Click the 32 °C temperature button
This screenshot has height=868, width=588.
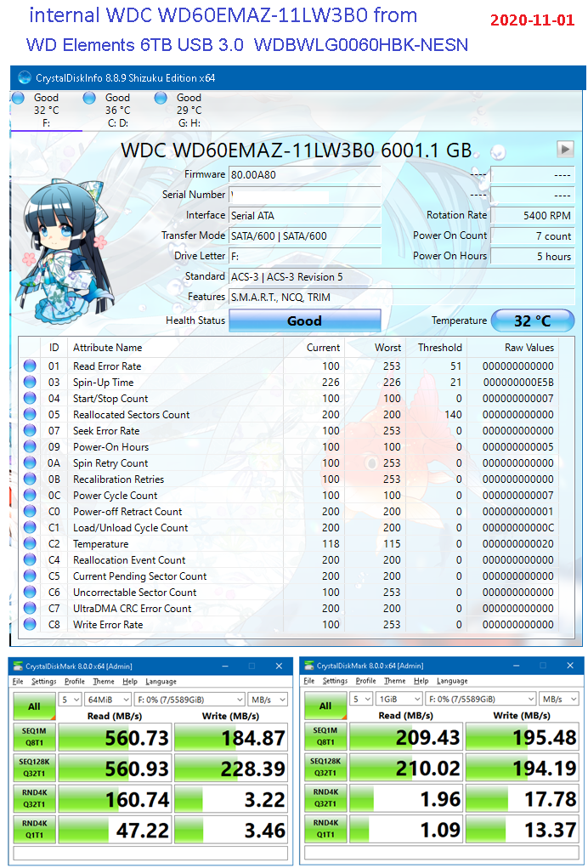[x=533, y=321]
